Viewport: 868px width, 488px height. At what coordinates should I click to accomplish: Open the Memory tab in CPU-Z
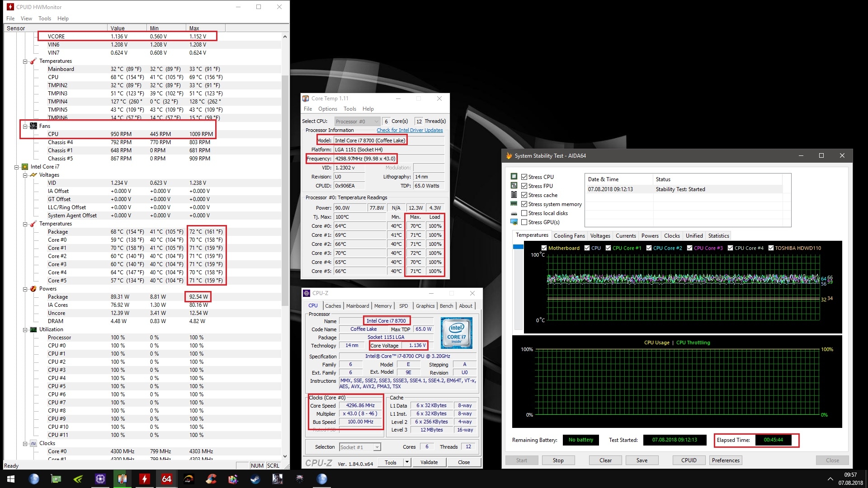[382, 306]
